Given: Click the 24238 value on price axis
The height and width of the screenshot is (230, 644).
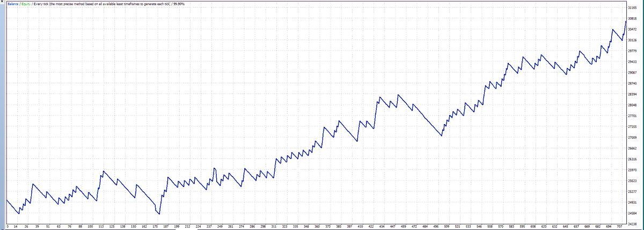Looking at the screenshot, I should tap(631, 224).
